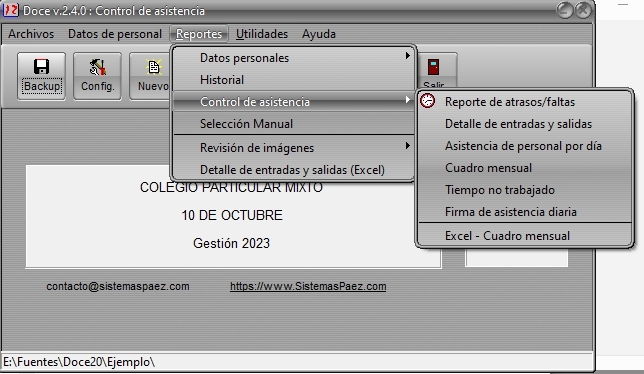Expand the Datos personales submenu arrow
The image size is (644, 374).
[407, 55]
